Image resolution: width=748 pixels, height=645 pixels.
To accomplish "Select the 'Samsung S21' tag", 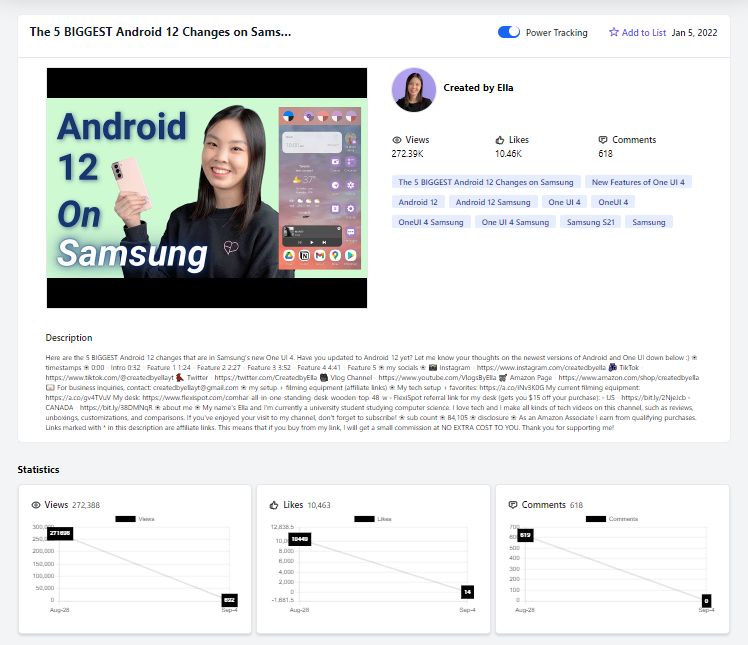I will 591,222.
